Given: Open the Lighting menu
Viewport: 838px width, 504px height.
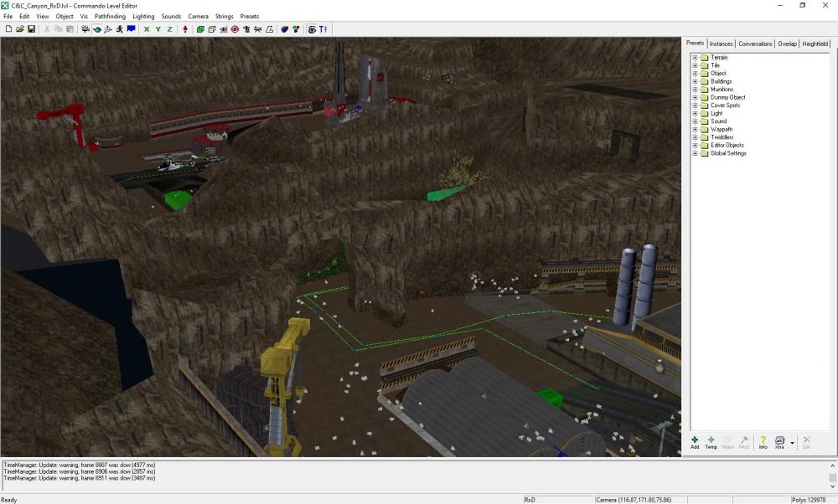Looking at the screenshot, I should [143, 16].
